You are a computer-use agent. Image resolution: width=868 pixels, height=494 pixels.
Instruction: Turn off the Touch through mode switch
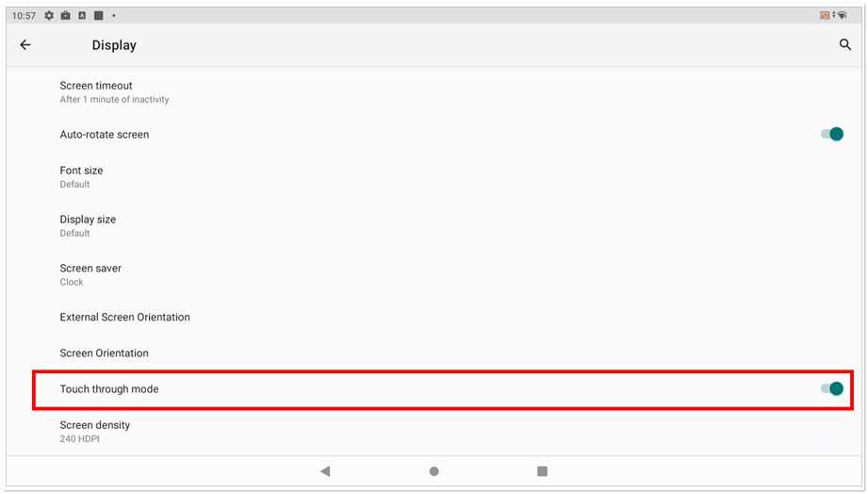click(832, 388)
